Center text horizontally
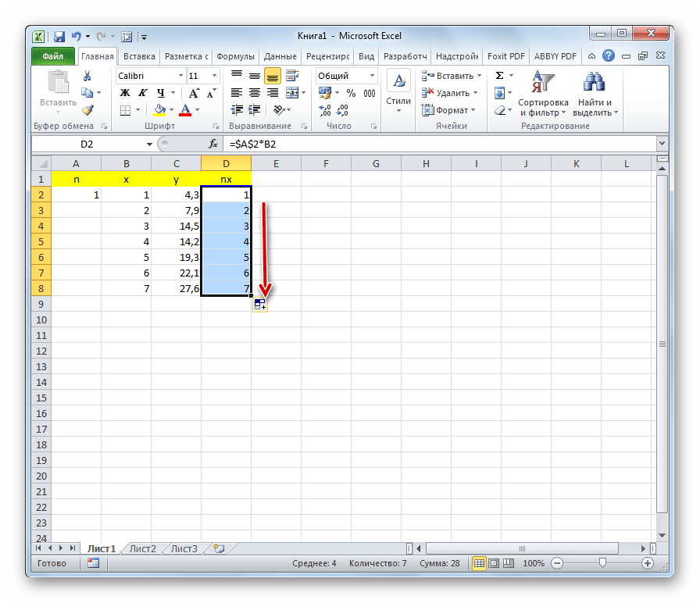 [x=255, y=93]
